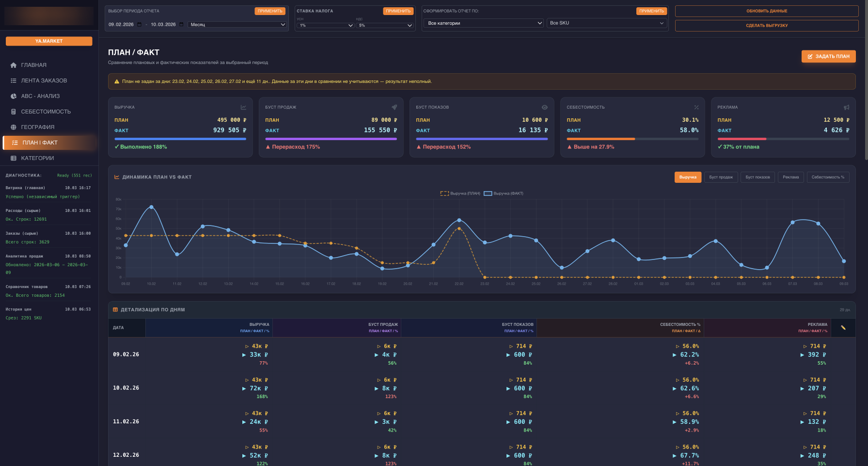Click the 29 дн. day count label
Image resolution: width=868 pixels, height=466 pixels.
(x=845, y=310)
